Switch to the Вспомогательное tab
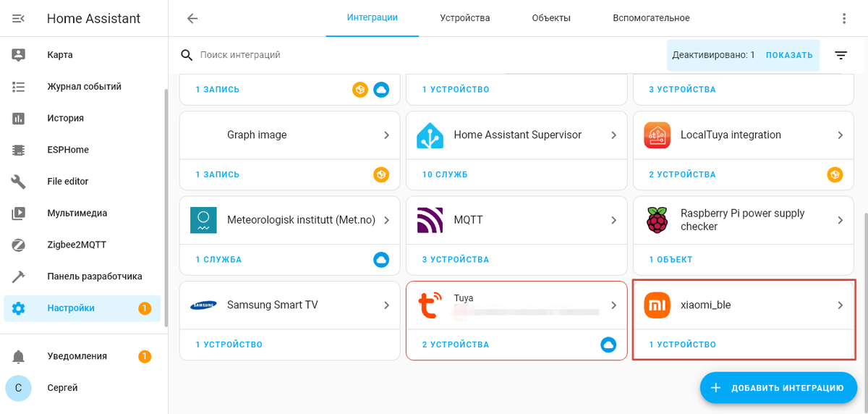This screenshot has height=414, width=868. (651, 18)
